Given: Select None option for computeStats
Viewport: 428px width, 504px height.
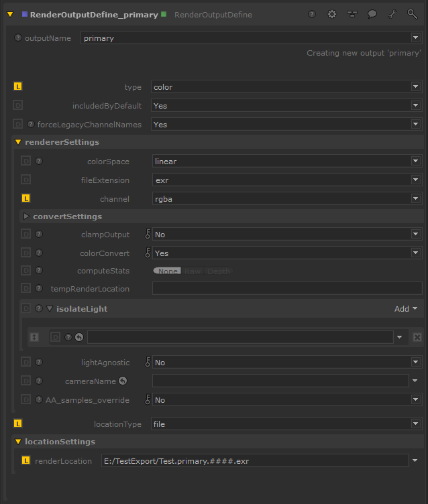Looking at the screenshot, I should click(166, 271).
